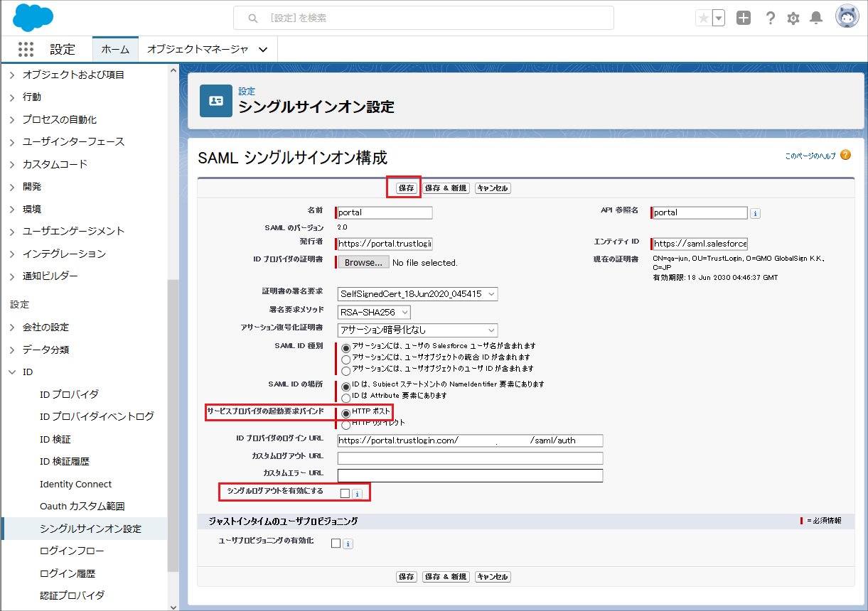Open Oauth カスタム範囲 in the sidebar
This screenshot has height=611, width=868.
(82, 507)
